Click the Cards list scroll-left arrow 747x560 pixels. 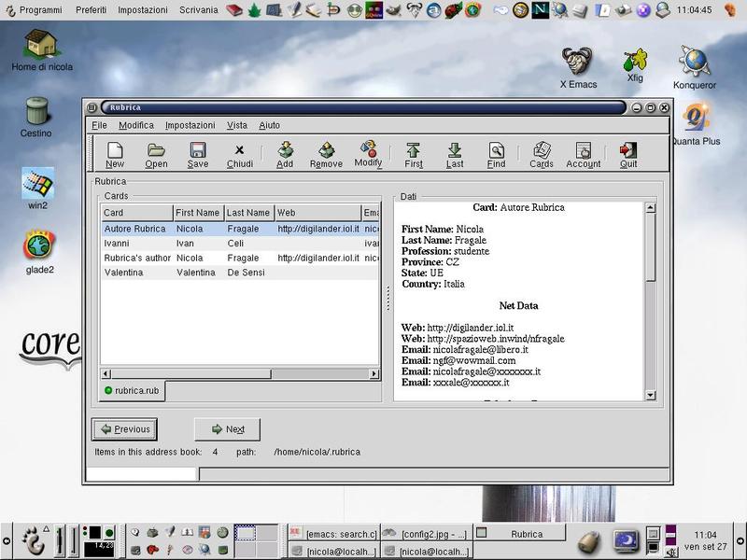click(106, 374)
